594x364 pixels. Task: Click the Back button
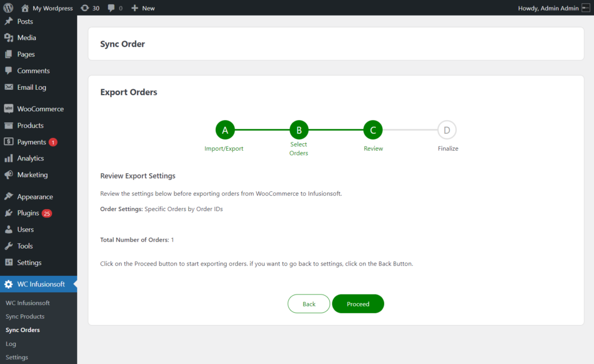pyautogui.click(x=309, y=304)
